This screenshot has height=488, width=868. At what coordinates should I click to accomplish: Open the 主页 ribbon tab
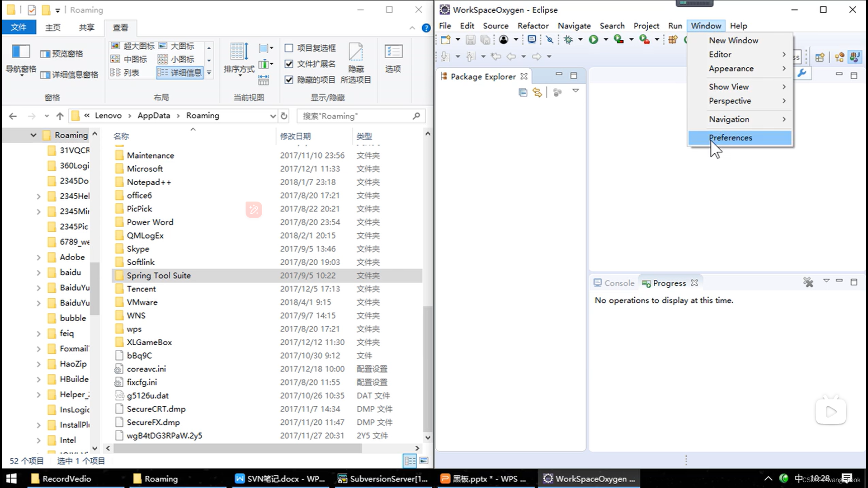pos(53,28)
